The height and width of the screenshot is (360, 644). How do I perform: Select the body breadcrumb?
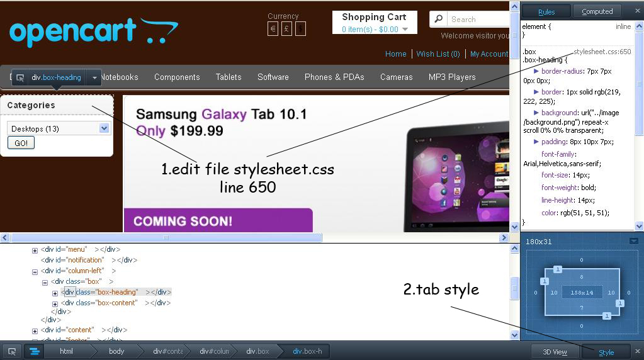coord(116,351)
